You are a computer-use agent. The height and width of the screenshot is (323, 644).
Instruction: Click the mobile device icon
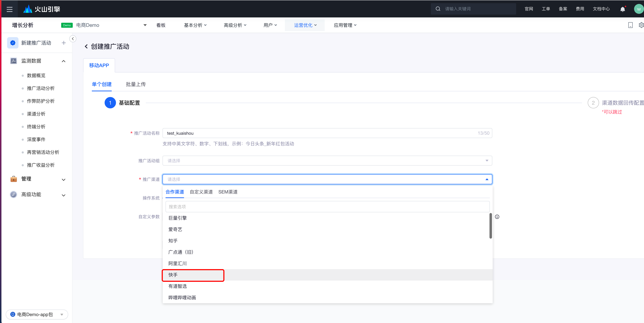[630, 25]
